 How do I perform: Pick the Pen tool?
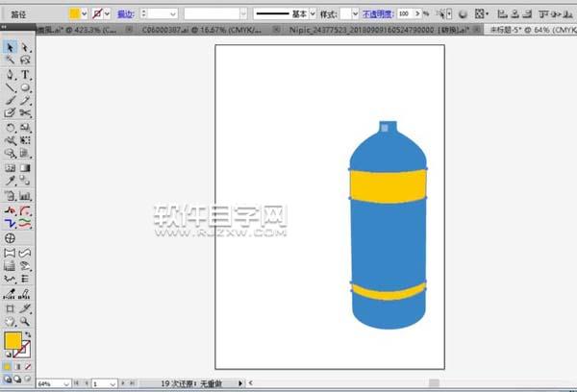tap(10, 75)
